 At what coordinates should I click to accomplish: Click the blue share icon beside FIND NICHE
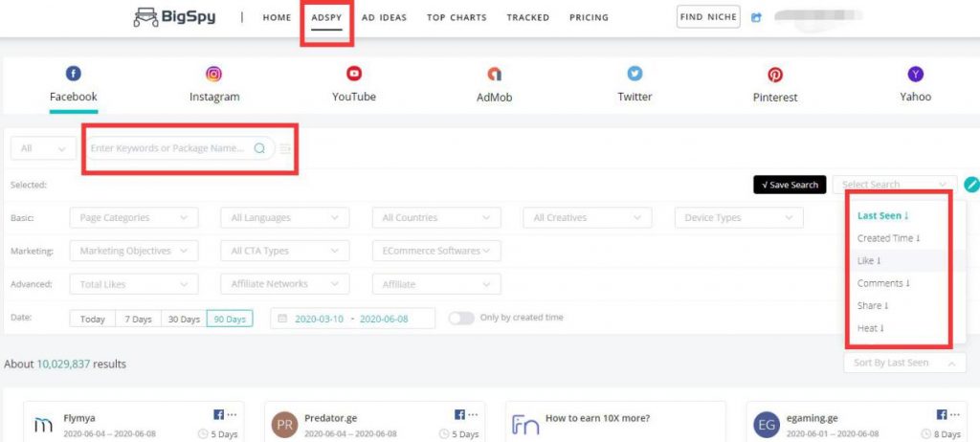coord(756,17)
